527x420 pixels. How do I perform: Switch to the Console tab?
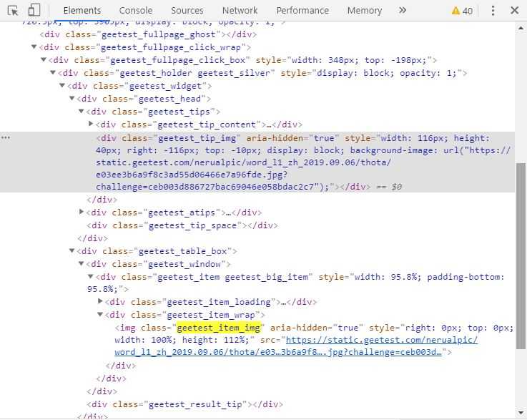pyautogui.click(x=135, y=11)
